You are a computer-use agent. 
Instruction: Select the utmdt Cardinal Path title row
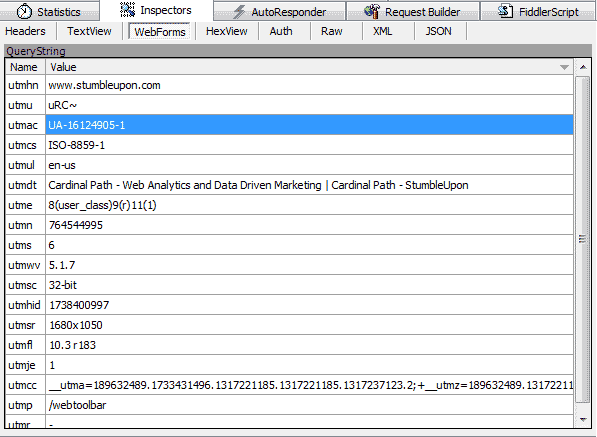click(x=289, y=185)
